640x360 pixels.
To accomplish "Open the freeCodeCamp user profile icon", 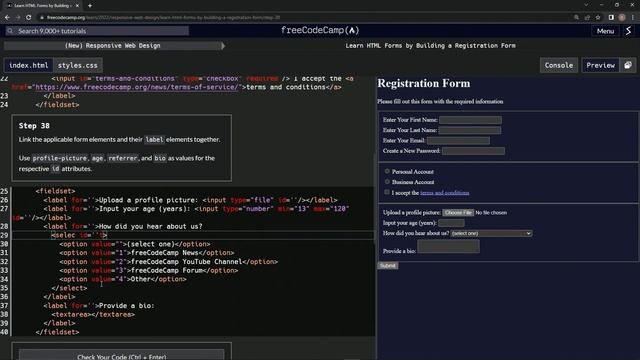I will click(629, 31).
